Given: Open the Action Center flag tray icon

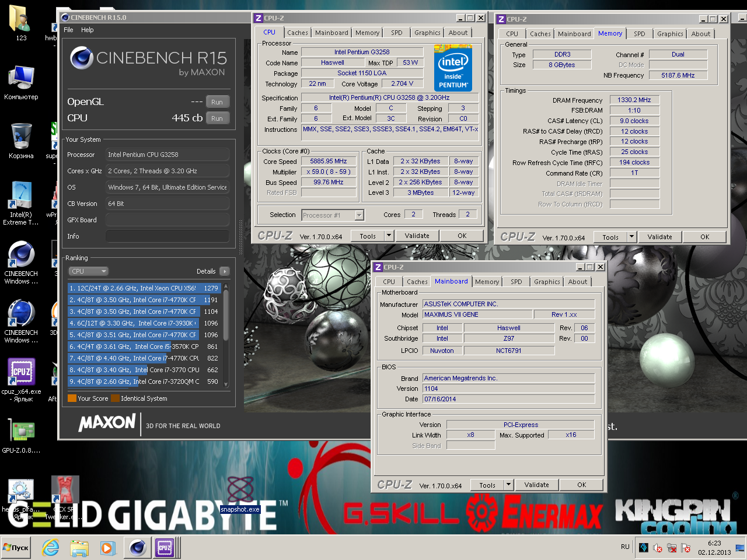Looking at the screenshot, I should pyautogui.click(x=686, y=548).
